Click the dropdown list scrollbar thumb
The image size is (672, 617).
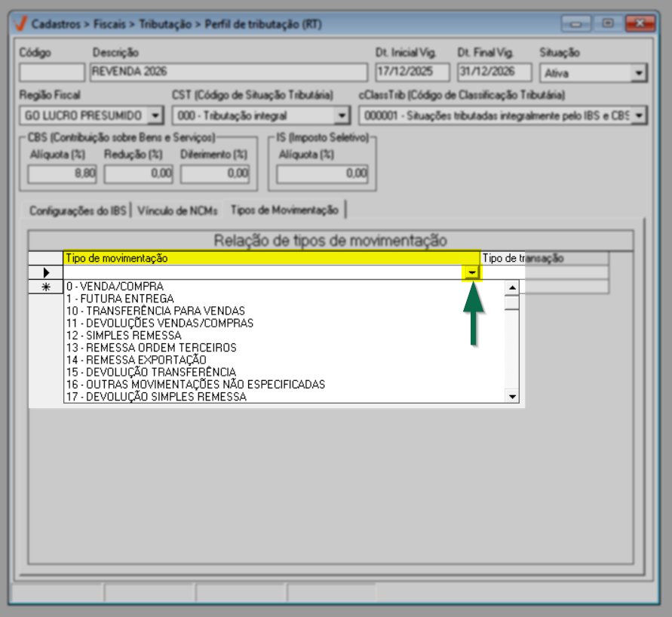tap(512, 302)
